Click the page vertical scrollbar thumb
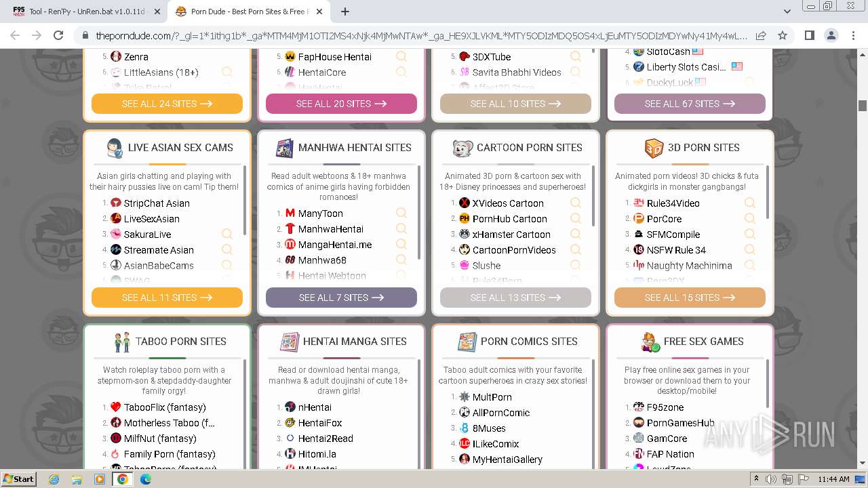Image resolution: width=868 pixels, height=488 pixels. (x=863, y=106)
